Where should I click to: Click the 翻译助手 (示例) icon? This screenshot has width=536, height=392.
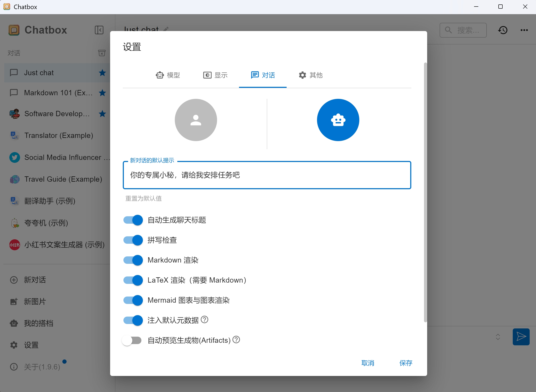(15, 201)
